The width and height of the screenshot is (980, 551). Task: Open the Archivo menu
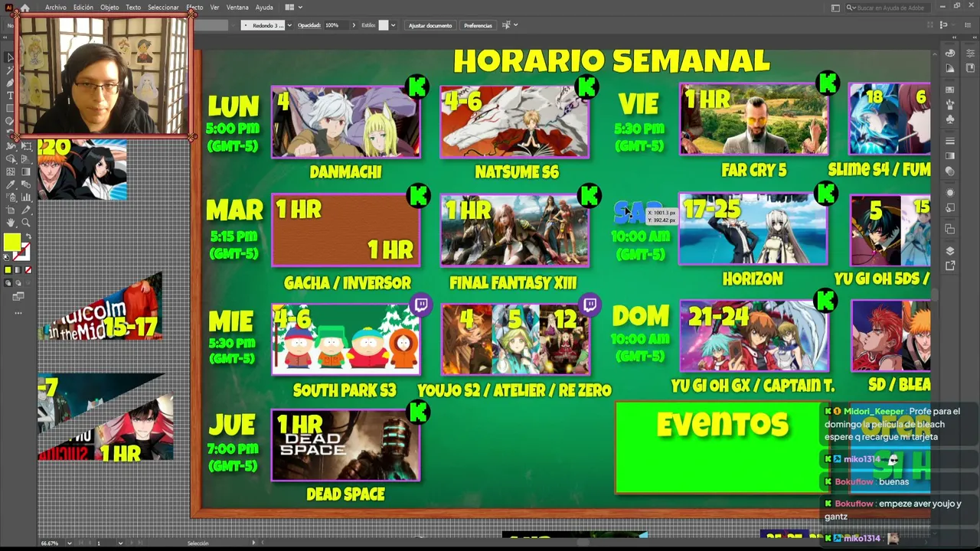(56, 8)
